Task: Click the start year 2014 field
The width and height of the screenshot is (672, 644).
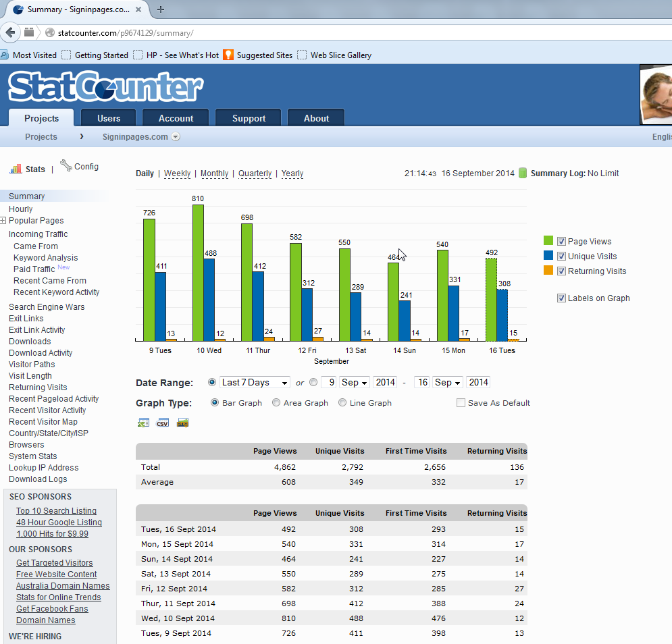Action: click(x=385, y=382)
